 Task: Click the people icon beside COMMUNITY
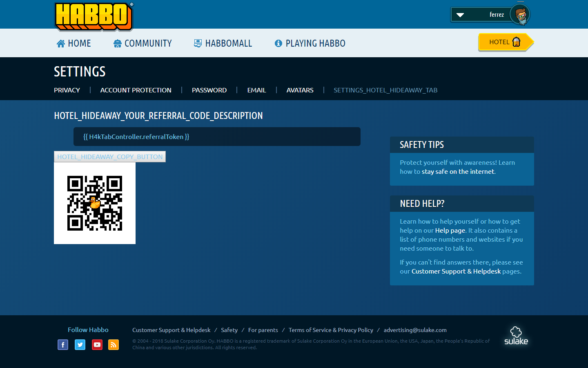click(x=116, y=43)
